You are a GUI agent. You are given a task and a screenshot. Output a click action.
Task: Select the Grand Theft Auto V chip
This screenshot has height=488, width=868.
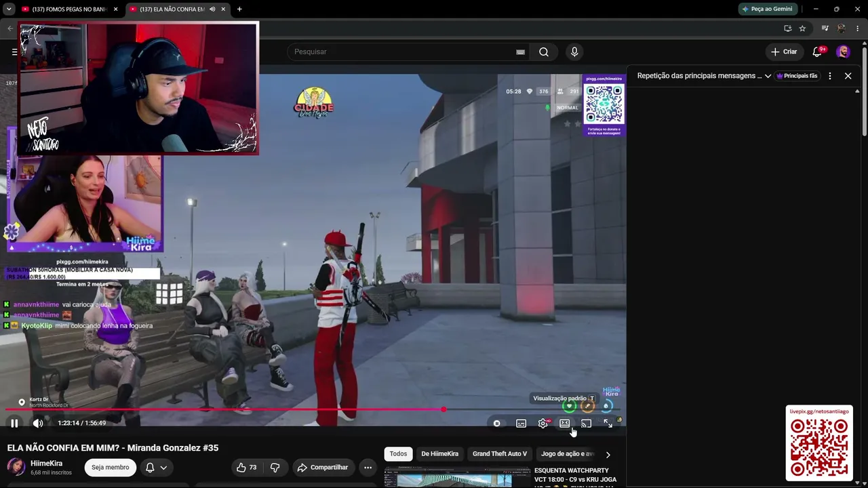click(500, 453)
